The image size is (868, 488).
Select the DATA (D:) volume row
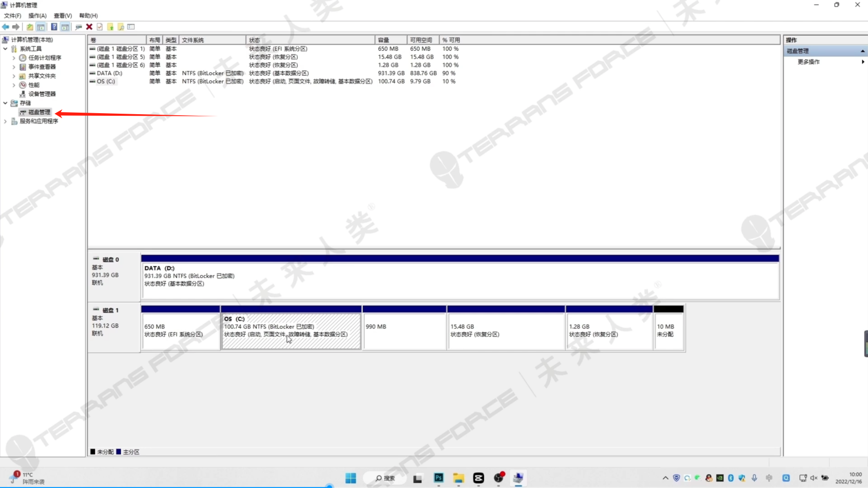click(274, 73)
